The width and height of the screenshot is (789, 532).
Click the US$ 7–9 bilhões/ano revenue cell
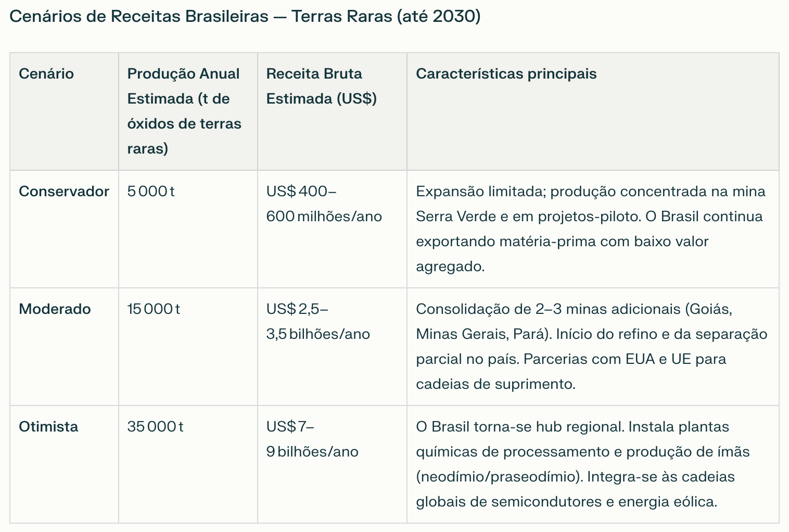pyautogui.click(x=312, y=439)
